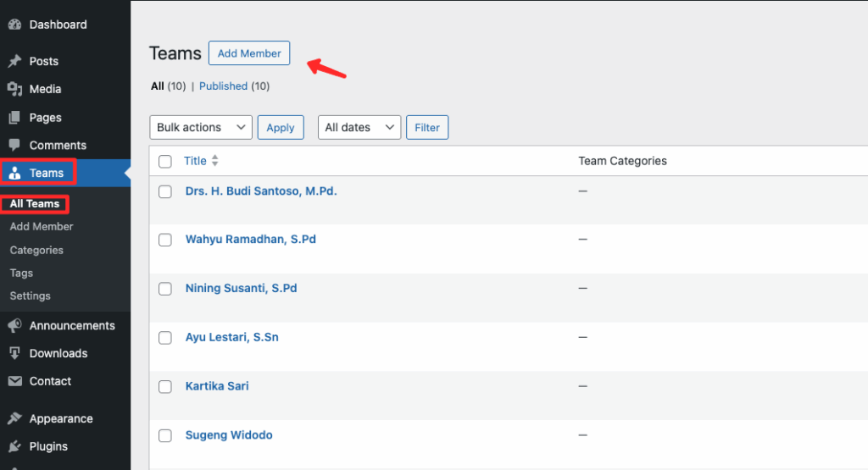The image size is (868, 470).
Task: Open the Plugins menu item
Action: [x=48, y=446]
